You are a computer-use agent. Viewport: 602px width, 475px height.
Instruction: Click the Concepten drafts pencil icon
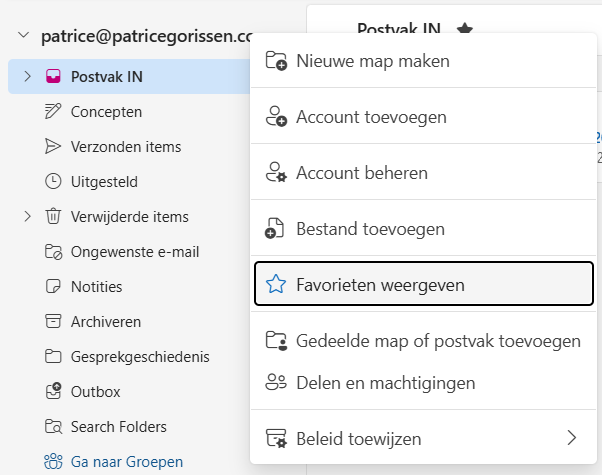[x=53, y=112]
